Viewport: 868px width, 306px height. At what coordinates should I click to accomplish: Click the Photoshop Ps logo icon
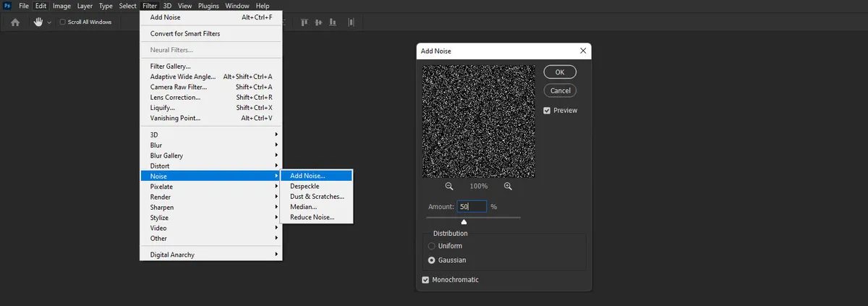[x=7, y=6]
